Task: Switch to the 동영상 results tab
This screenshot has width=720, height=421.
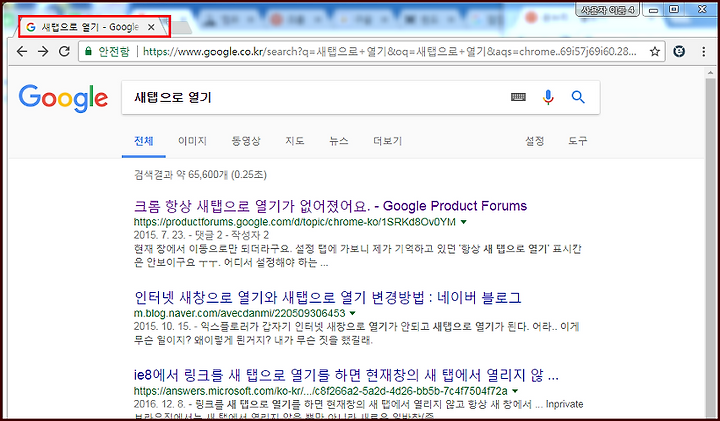Action: 246,141
